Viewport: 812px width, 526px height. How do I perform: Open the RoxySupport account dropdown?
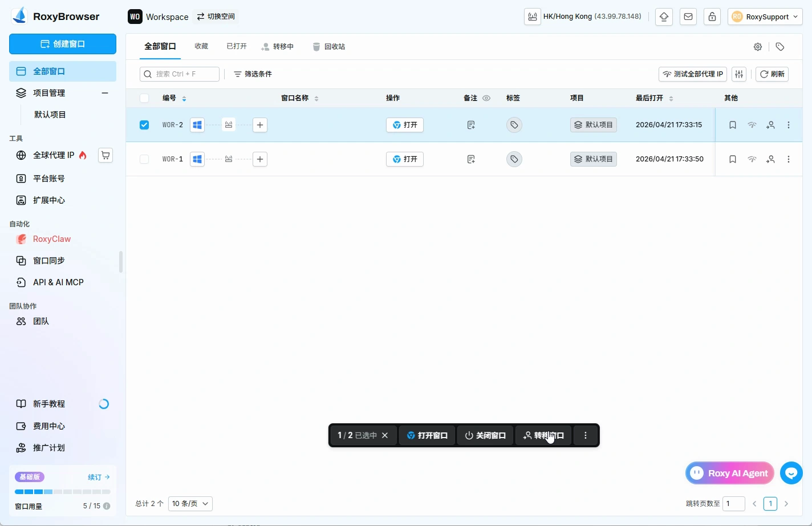[x=765, y=17]
